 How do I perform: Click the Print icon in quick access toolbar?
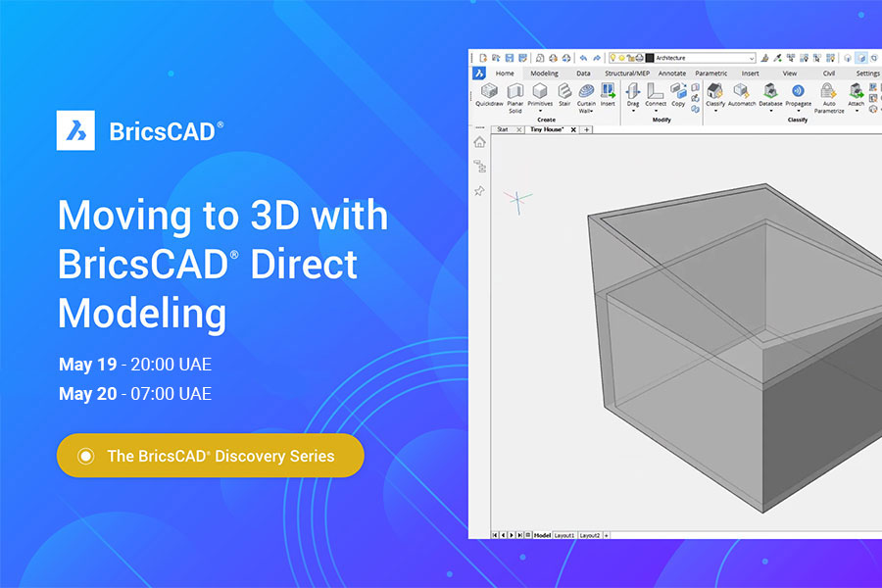(553, 58)
